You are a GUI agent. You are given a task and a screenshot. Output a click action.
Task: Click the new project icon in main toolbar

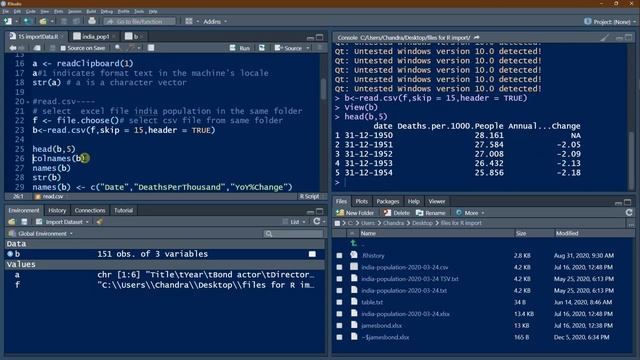point(27,21)
